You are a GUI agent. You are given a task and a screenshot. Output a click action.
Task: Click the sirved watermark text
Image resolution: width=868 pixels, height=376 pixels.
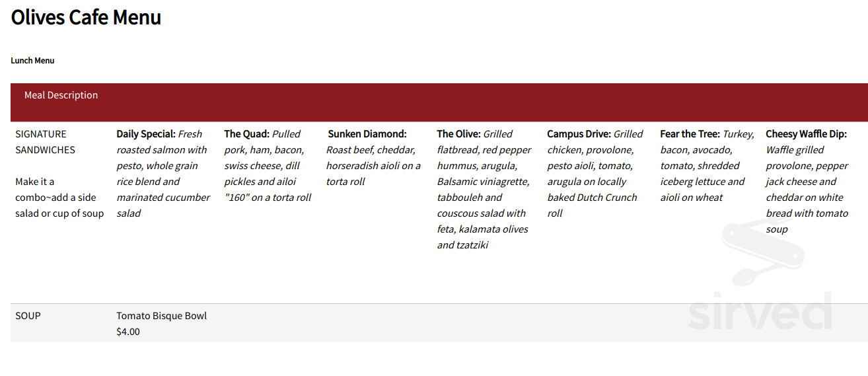click(x=760, y=311)
